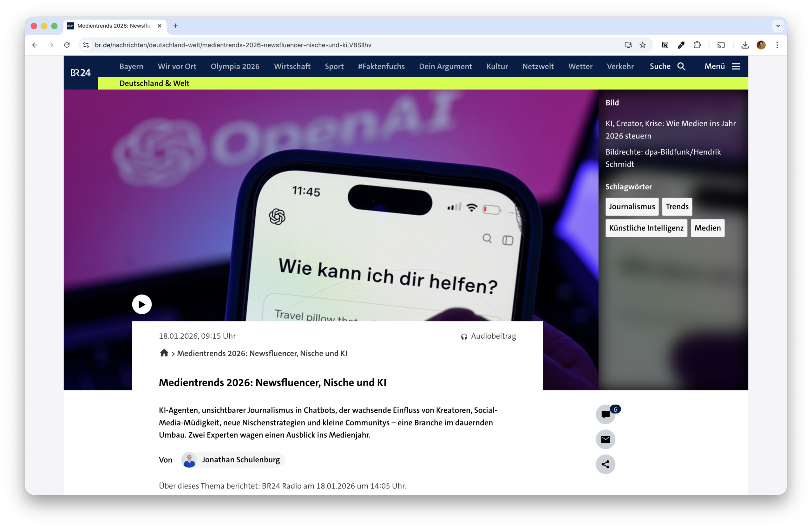Open author Jonathan Schulenburg's profile
This screenshot has height=528, width=812.
tap(240, 460)
